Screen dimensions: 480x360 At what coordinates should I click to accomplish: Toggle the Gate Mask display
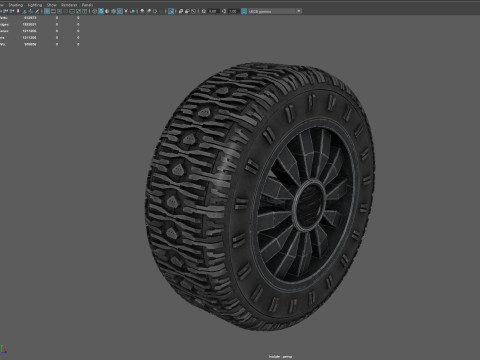tap(66, 11)
